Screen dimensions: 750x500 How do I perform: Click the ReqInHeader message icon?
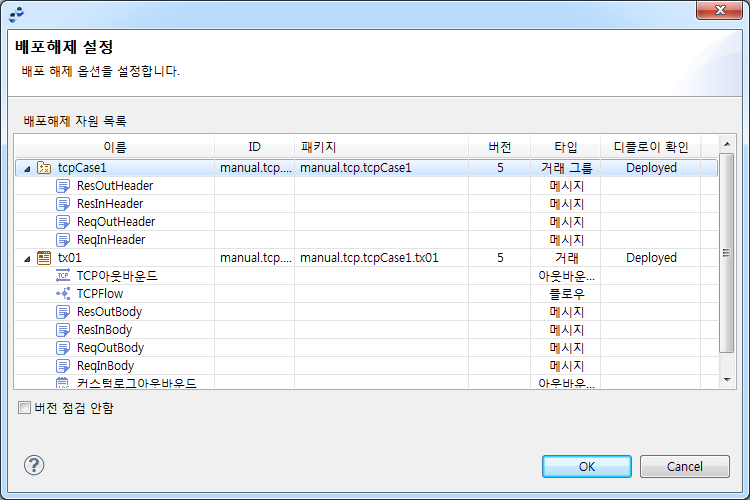63,240
